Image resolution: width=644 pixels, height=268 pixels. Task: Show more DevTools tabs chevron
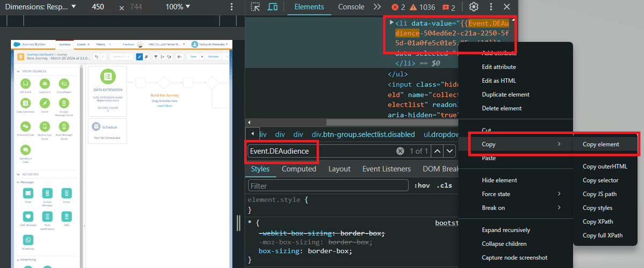click(377, 7)
